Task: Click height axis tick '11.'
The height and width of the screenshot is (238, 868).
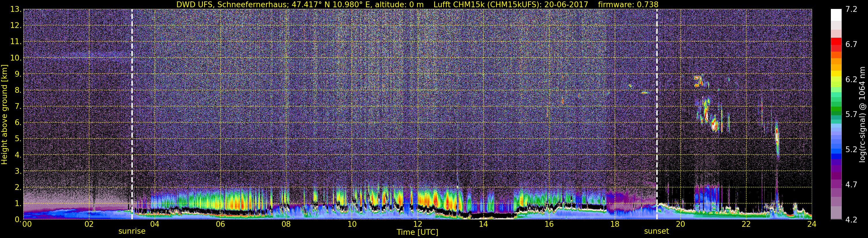Action: coord(16,42)
